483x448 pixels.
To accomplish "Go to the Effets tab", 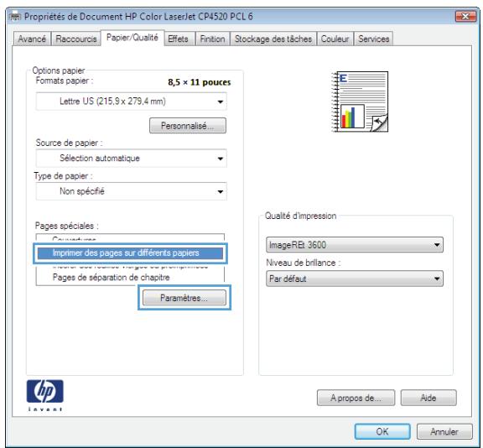I will (179, 39).
